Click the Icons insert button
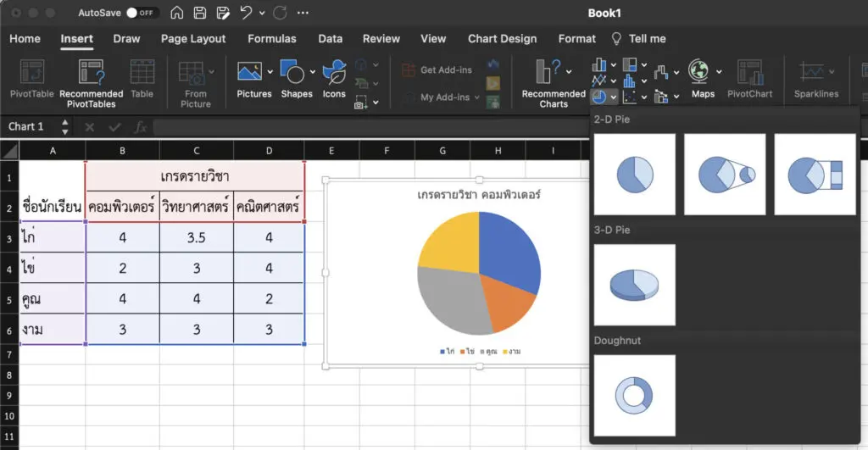This screenshot has width=868, height=450. 334,73
